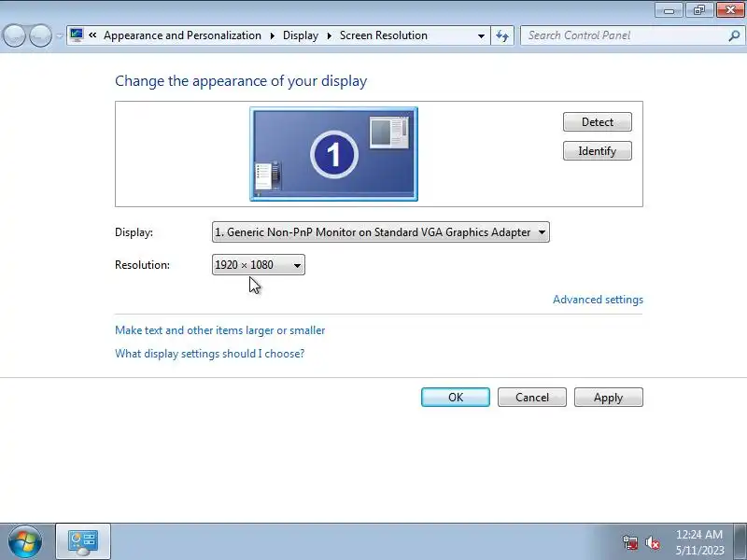Open the Resolution dropdown

click(259, 265)
